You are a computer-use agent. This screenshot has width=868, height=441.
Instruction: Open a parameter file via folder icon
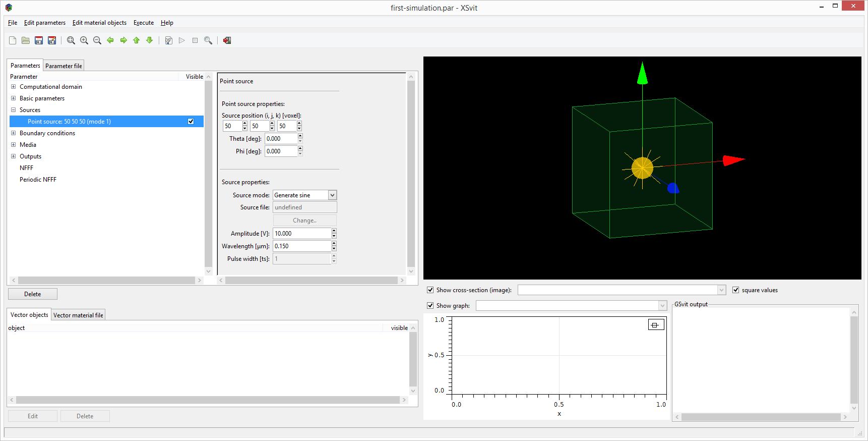26,40
